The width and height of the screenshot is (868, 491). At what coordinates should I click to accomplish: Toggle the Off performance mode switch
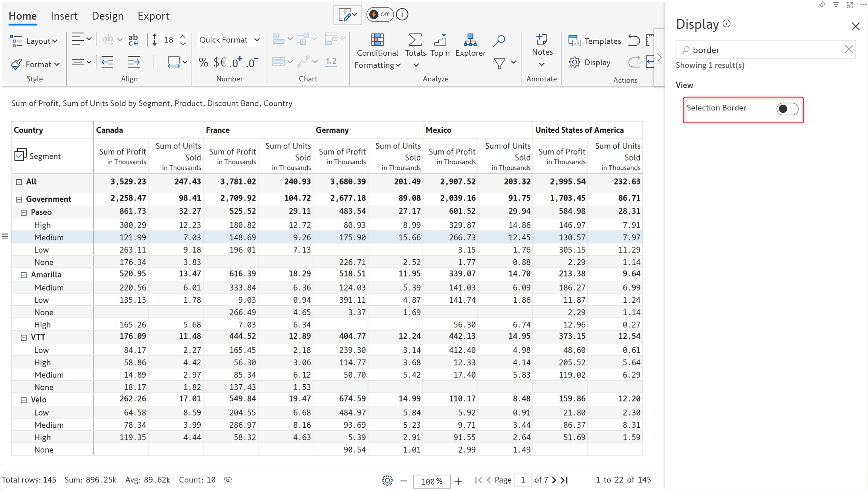pos(379,15)
